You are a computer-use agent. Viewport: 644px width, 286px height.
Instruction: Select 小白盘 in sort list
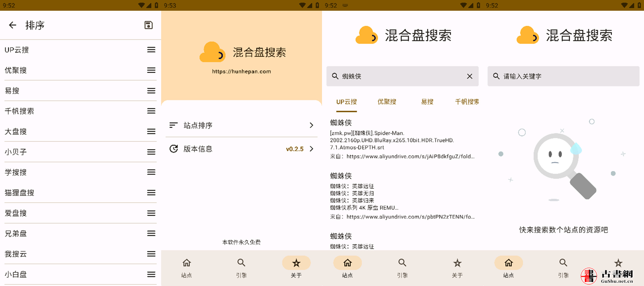coord(16,275)
